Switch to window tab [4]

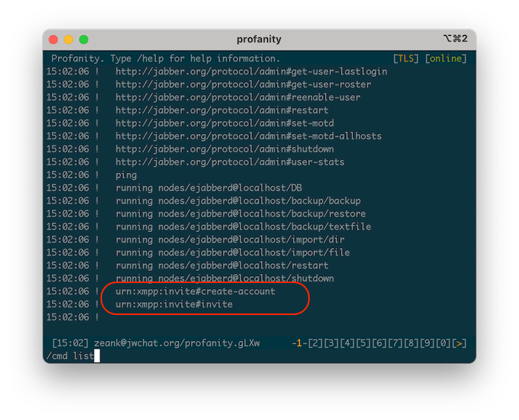347,343
